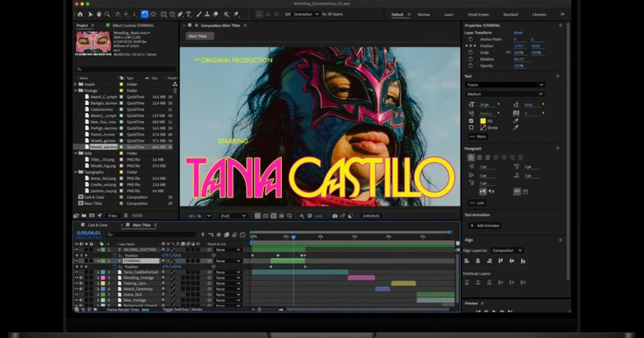
Task: Hide the Tania_CastilloPortrait layer
Action: 76,273
